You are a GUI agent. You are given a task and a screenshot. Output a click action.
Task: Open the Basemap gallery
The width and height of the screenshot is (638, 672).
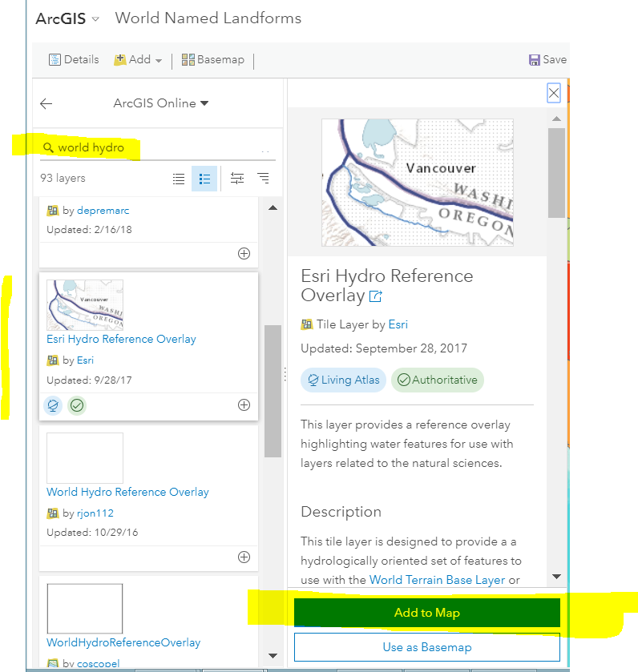click(x=212, y=59)
